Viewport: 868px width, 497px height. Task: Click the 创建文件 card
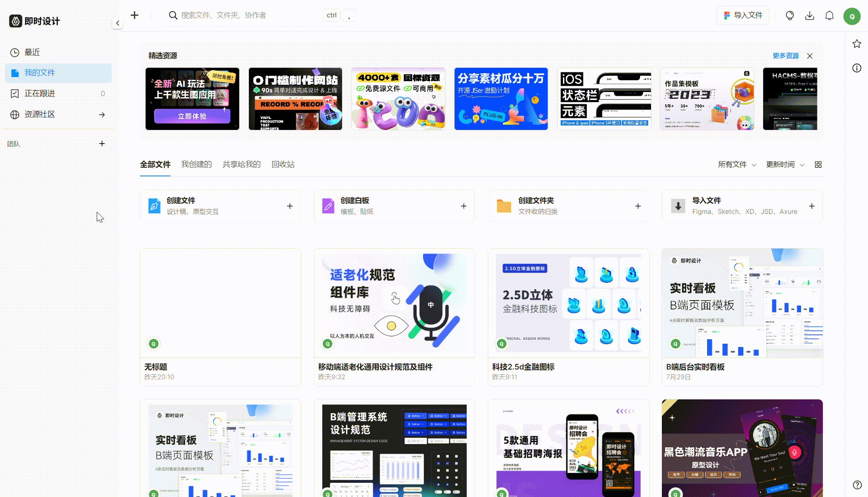[x=220, y=206]
